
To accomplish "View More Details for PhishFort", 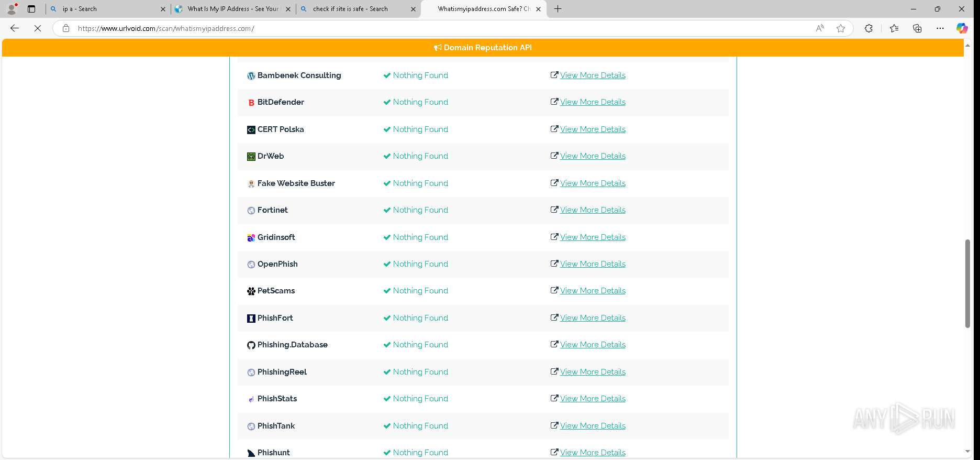I will click(x=593, y=318).
